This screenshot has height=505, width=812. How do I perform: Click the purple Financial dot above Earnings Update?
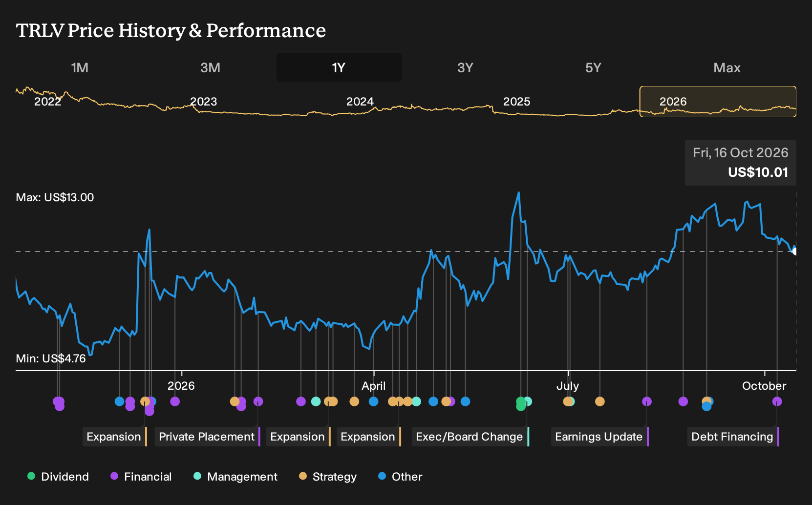646,401
